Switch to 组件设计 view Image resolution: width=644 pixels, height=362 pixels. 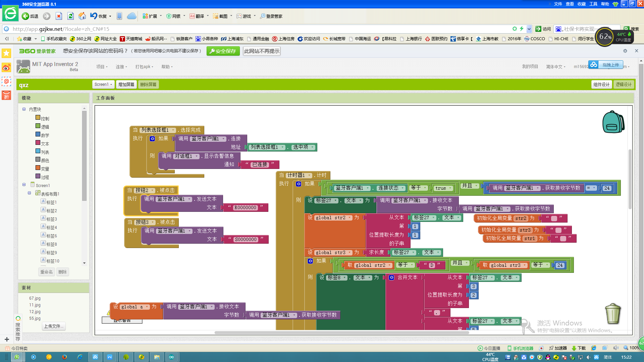[601, 84]
